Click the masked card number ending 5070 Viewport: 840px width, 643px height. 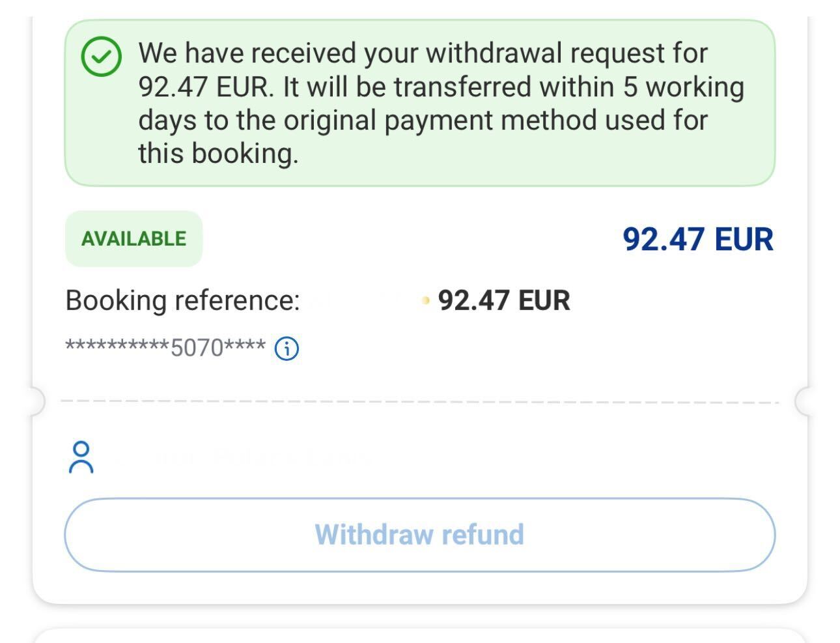(165, 348)
